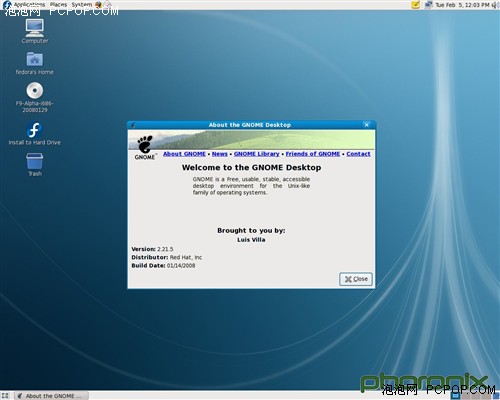500x400 pixels.
Task: Click the Build Date 01/14/2008 text
Action: (163, 266)
